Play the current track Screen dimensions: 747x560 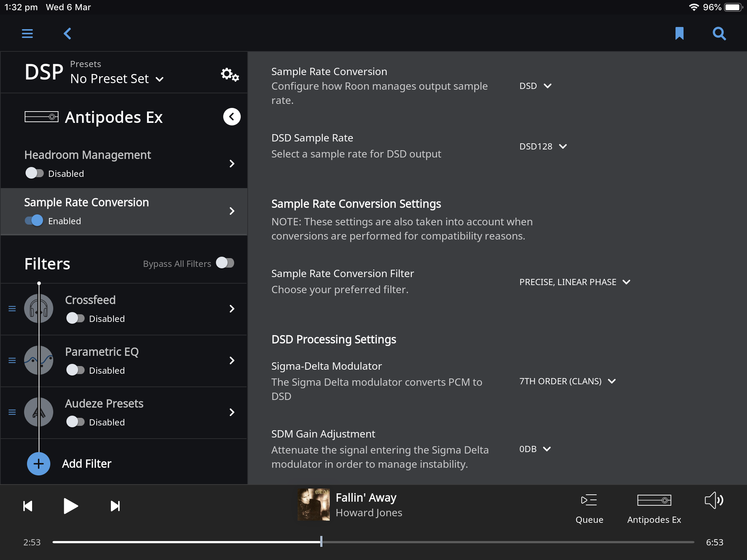pyautogui.click(x=70, y=506)
